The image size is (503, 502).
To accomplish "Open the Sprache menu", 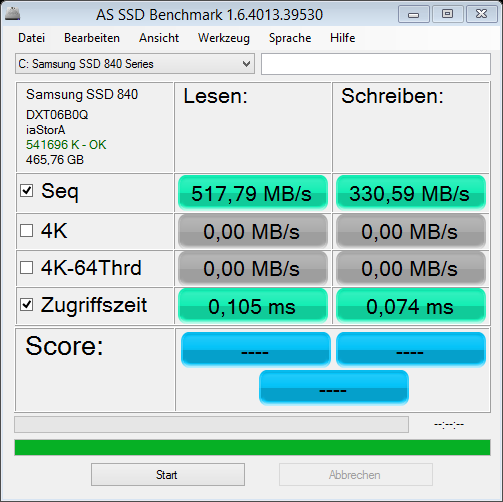I will (290, 38).
